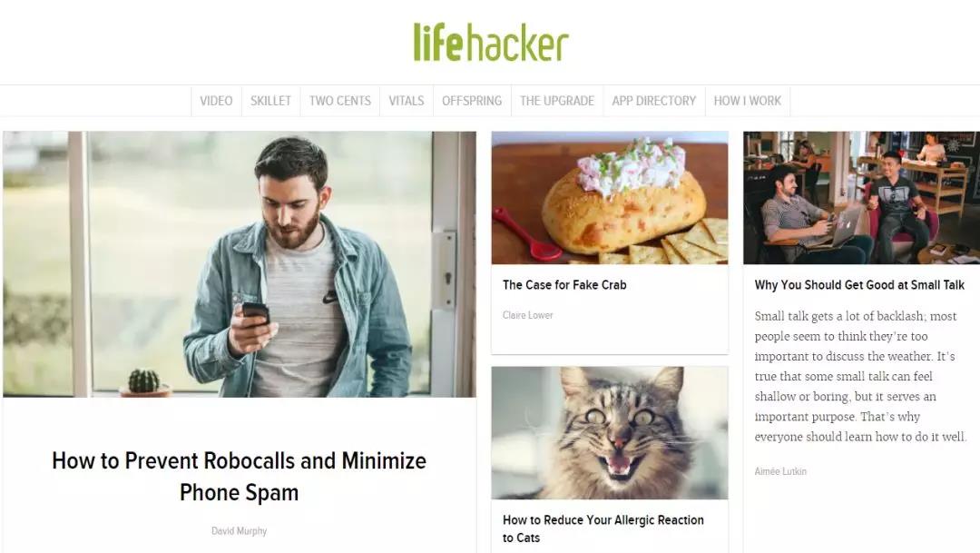This screenshot has height=553, width=980.
Task: Open the OFFSPRING section
Action: [x=472, y=101]
